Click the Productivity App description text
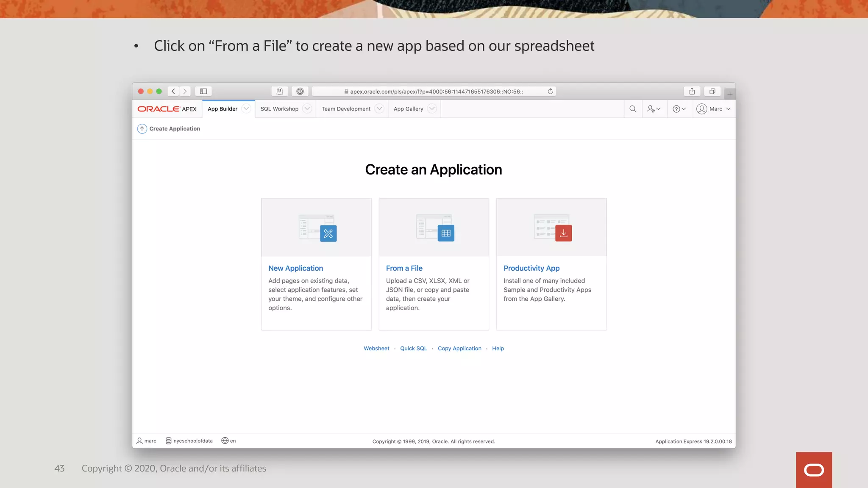The height and width of the screenshot is (488, 868). 547,290
